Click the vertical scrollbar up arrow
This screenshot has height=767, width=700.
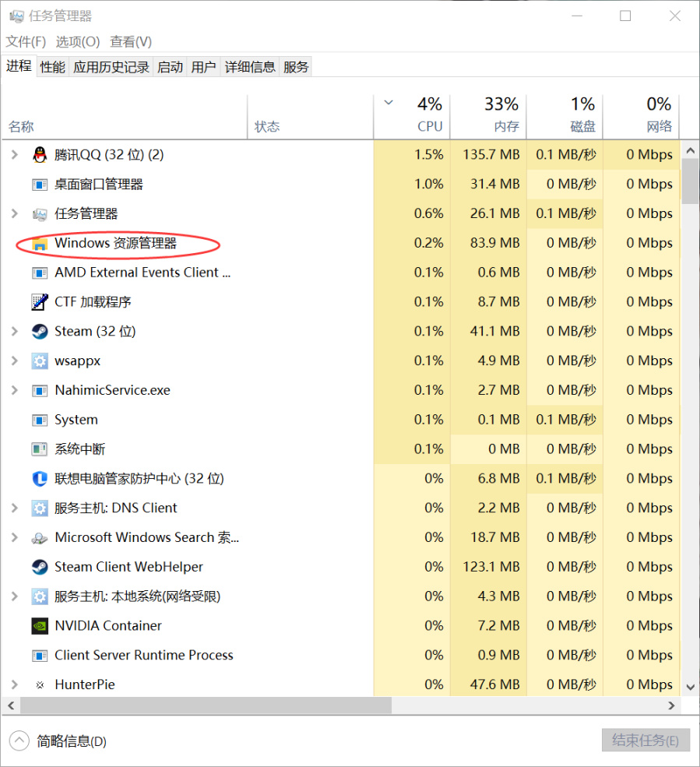pyautogui.click(x=691, y=150)
